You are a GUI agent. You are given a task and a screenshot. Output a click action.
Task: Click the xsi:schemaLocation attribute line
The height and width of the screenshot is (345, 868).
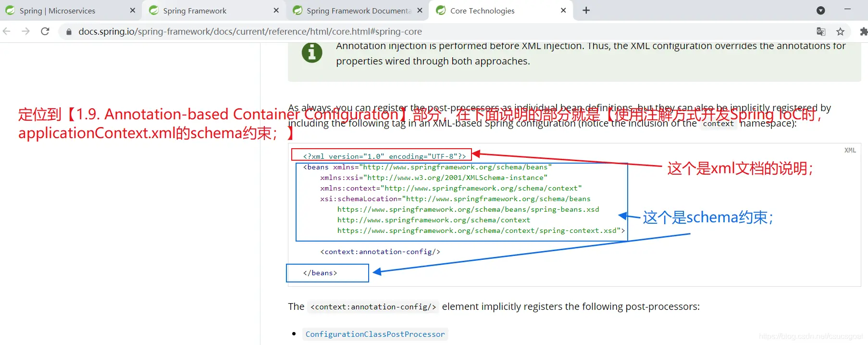pos(455,199)
